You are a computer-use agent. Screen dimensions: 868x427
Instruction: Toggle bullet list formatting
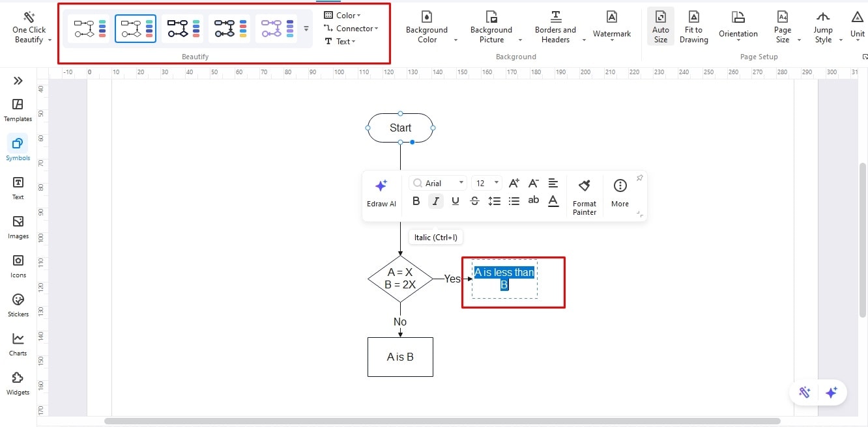(x=514, y=201)
